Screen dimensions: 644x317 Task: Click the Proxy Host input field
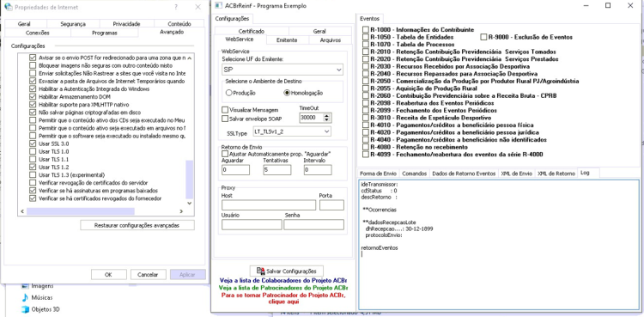pyautogui.click(x=269, y=205)
